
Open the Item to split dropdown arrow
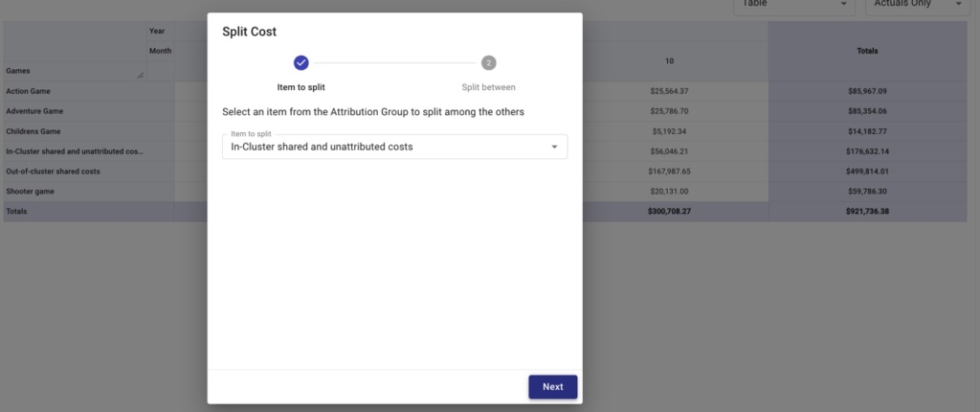554,147
